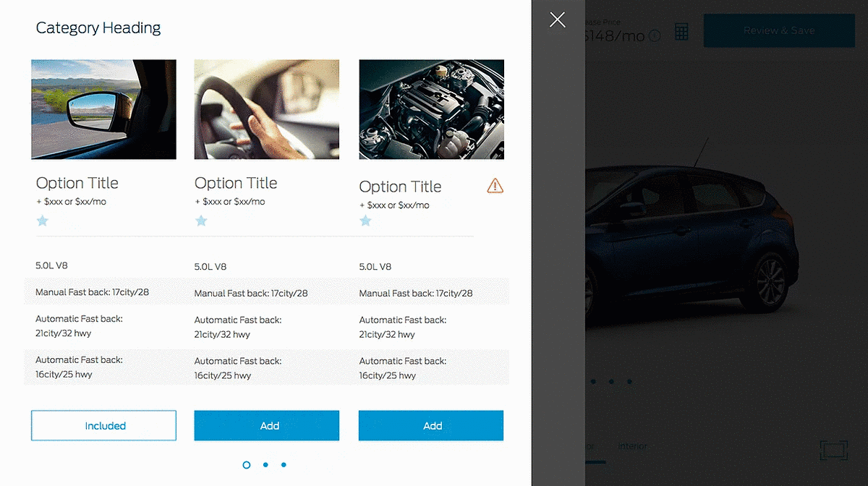The height and width of the screenshot is (486, 868).
Task: Select the third carousel page dot
Action: point(284,465)
